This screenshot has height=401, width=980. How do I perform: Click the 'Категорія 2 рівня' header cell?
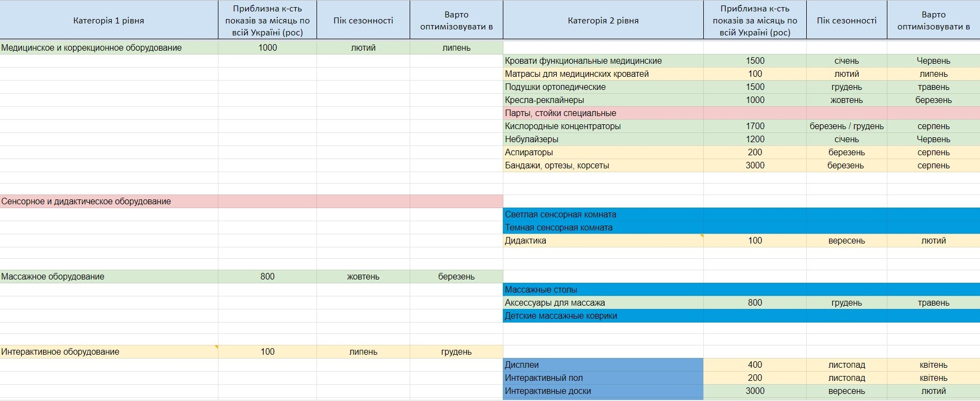[x=603, y=20]
